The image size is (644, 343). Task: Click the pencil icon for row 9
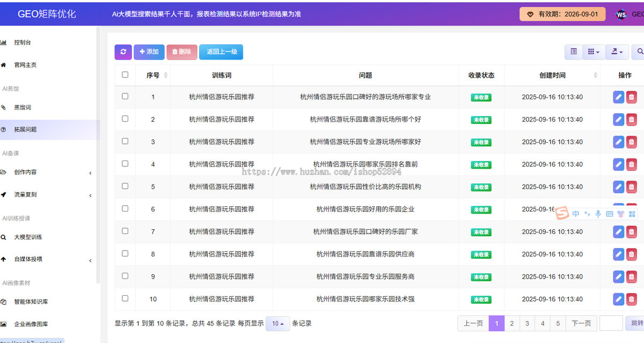(619, 277)
